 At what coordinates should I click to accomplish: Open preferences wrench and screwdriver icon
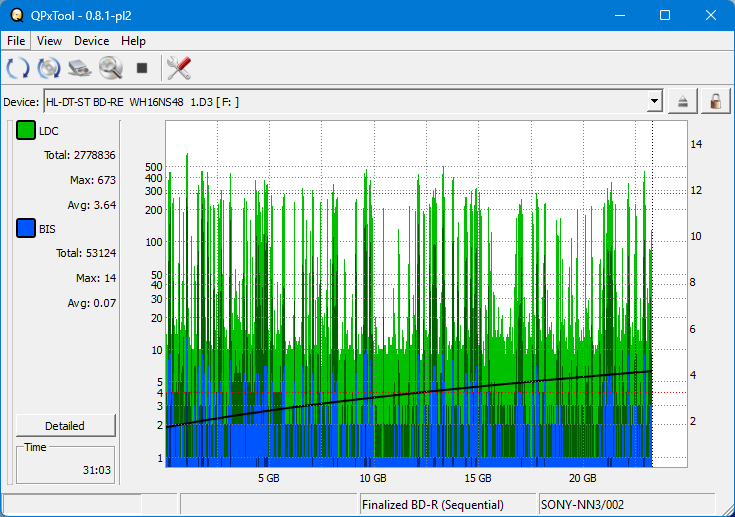(179, 68)
